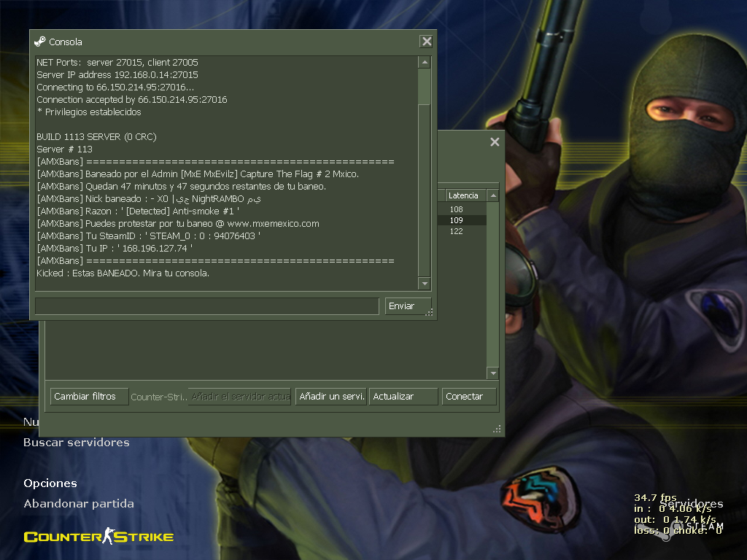Select the server row with latency 109
This screenshot has width=747, height=560.
click(x=462, y=220)
